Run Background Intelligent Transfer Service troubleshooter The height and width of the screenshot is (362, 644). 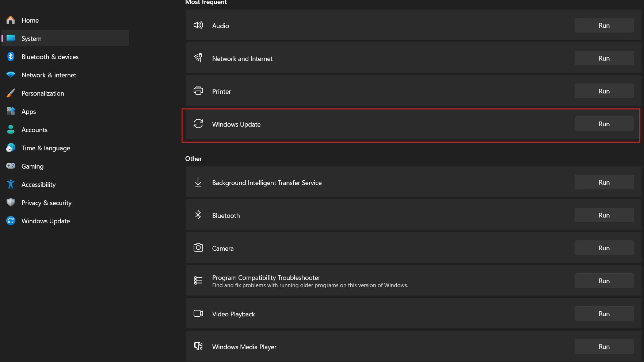(x=604, y=182)
